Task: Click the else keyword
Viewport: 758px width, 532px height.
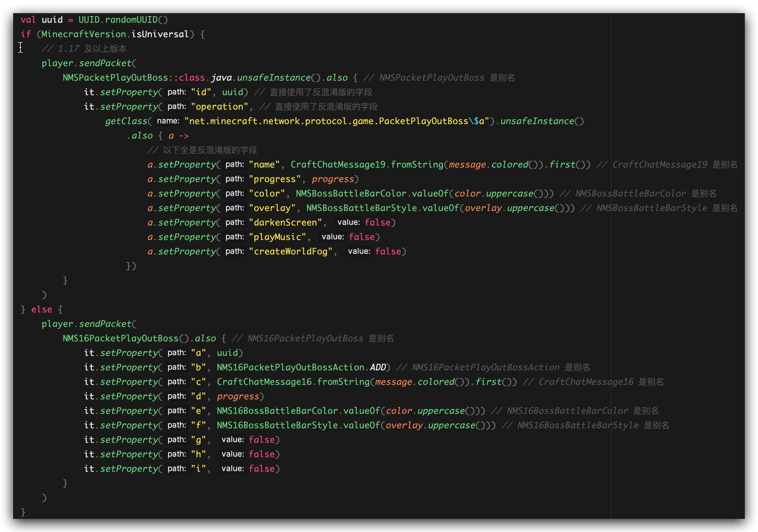Action: (x=41, y=309)
